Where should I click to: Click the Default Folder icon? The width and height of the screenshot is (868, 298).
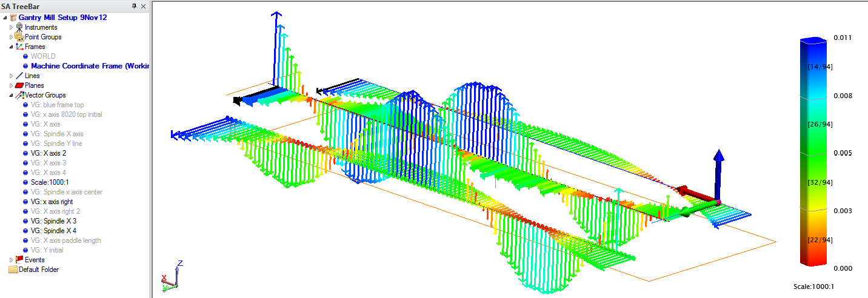coord(13,270)
